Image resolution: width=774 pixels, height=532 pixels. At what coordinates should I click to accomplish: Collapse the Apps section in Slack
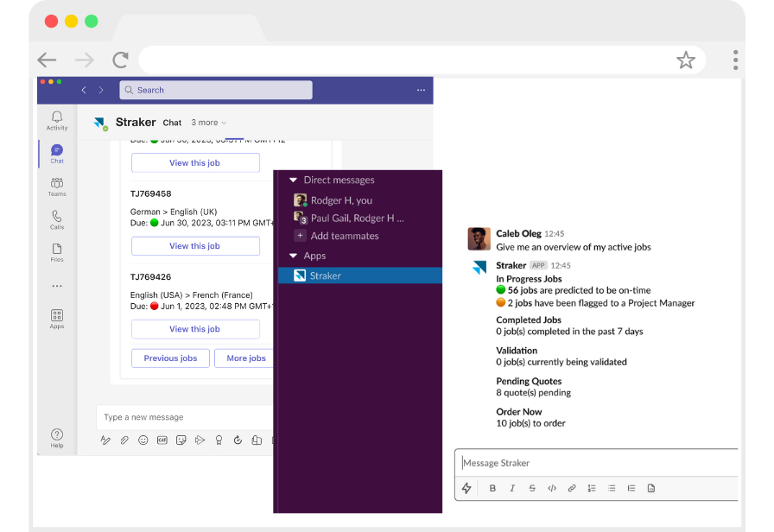(x=294, y=256)
